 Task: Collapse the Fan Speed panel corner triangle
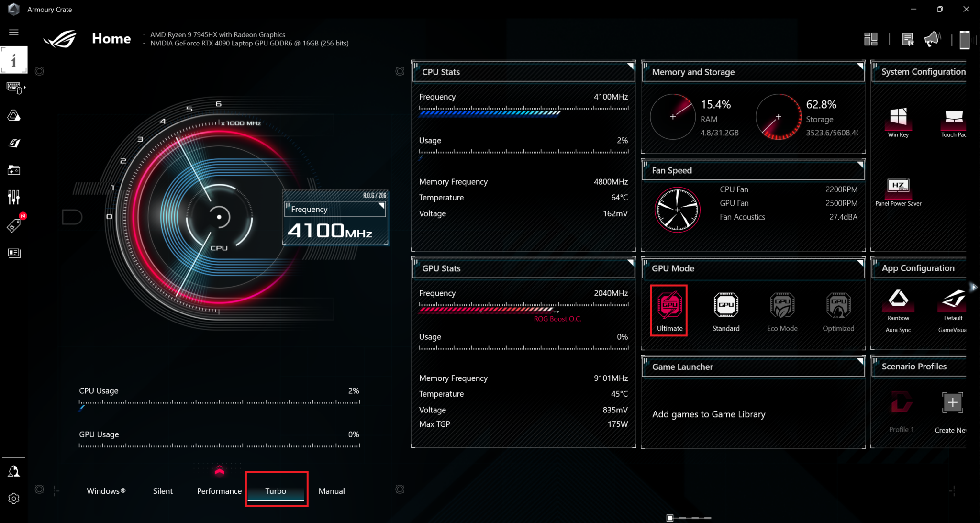tap(859, 165)
